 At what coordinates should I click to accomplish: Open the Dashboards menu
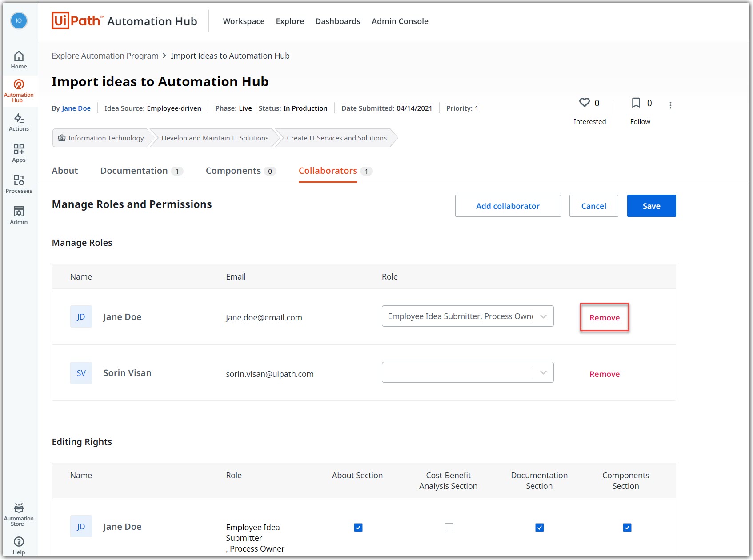(x=338, y=21)
